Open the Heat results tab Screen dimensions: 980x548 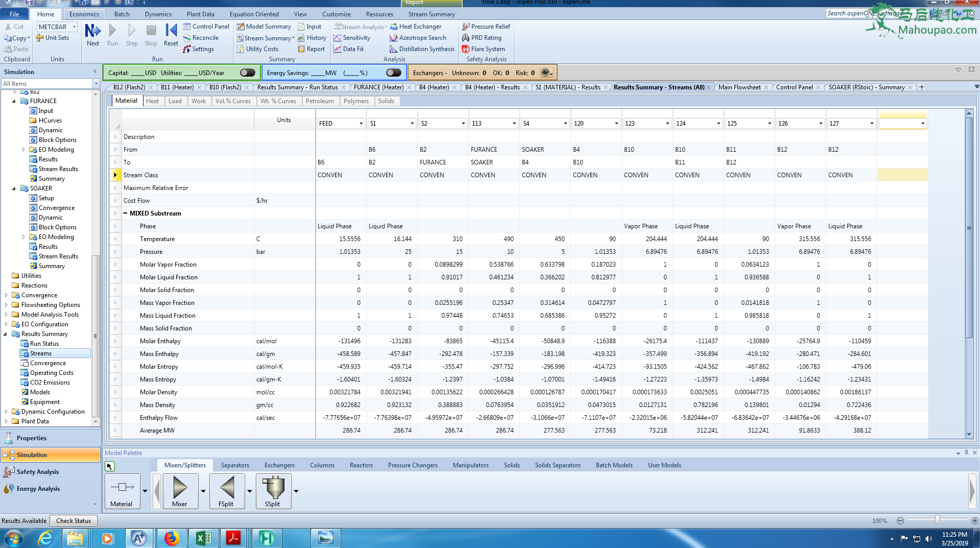click(152, 101)
